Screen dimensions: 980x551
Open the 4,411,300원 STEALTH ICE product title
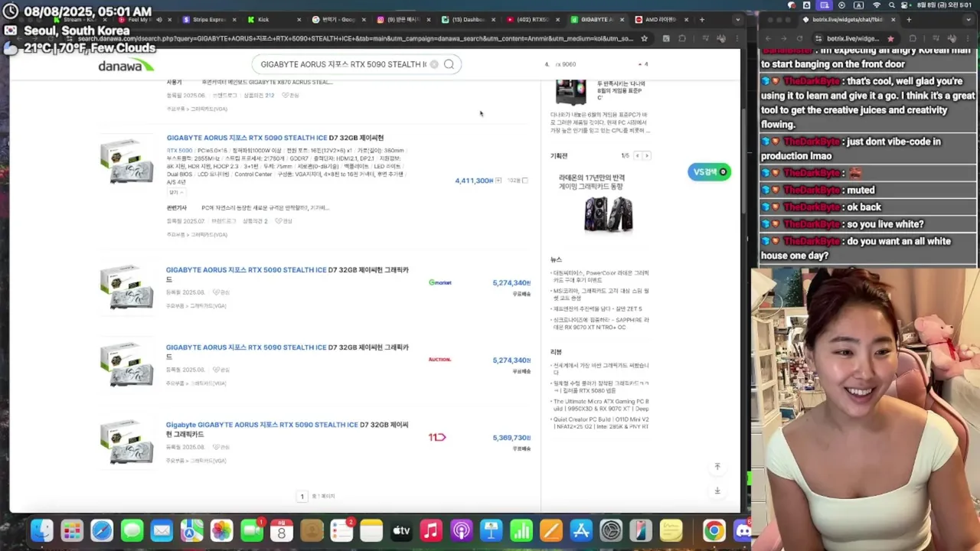click(275, 138)
